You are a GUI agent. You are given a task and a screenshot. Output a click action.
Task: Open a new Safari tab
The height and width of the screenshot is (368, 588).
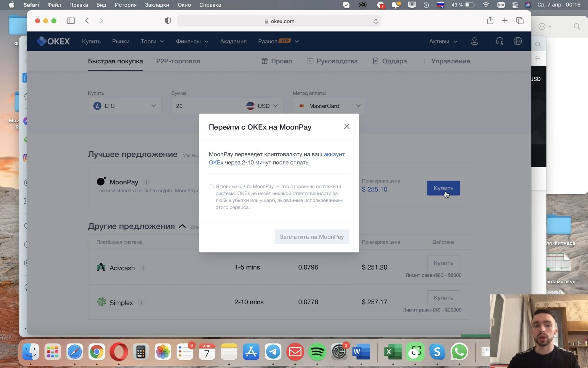(x=505, y=21)
